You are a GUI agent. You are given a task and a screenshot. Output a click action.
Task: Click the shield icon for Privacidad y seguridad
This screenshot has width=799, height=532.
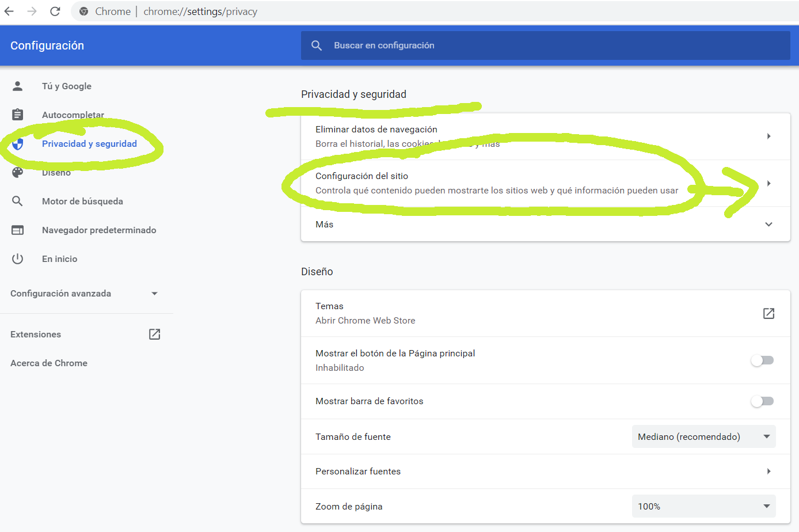tap(18, 144)
